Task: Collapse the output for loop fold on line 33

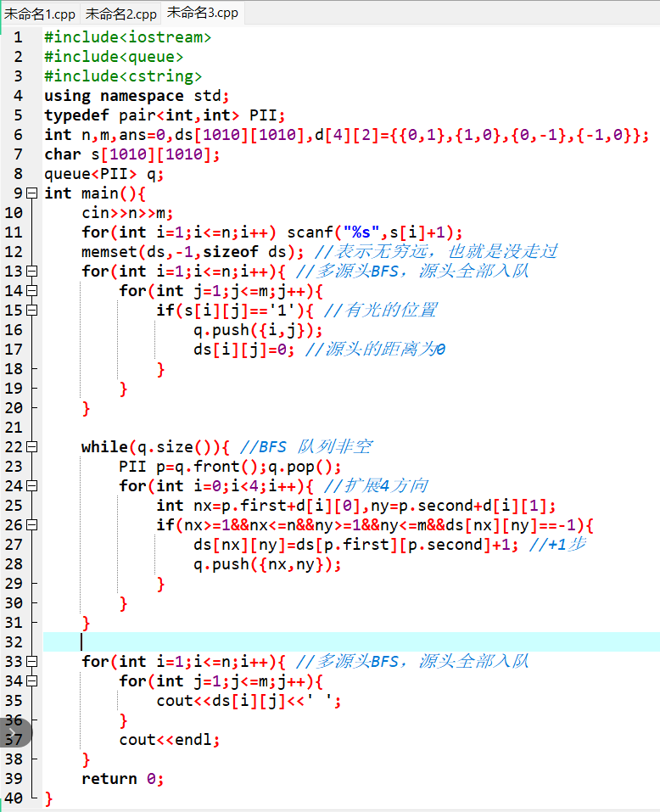Action: [x=32, y=661]
